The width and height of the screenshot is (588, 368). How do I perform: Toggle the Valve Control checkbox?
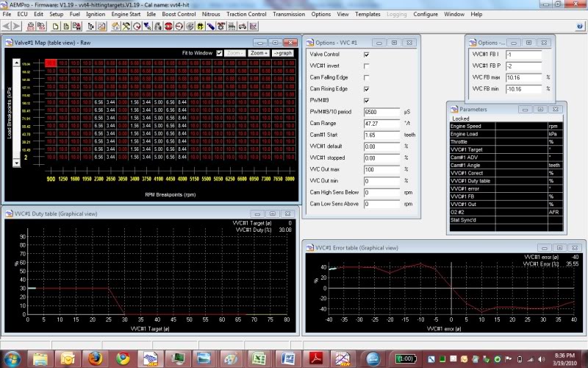click(x=366, y=54)
